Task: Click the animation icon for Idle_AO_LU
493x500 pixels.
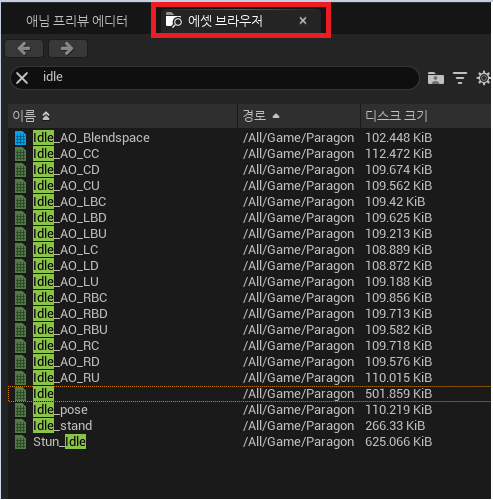Action: [20, 282]
